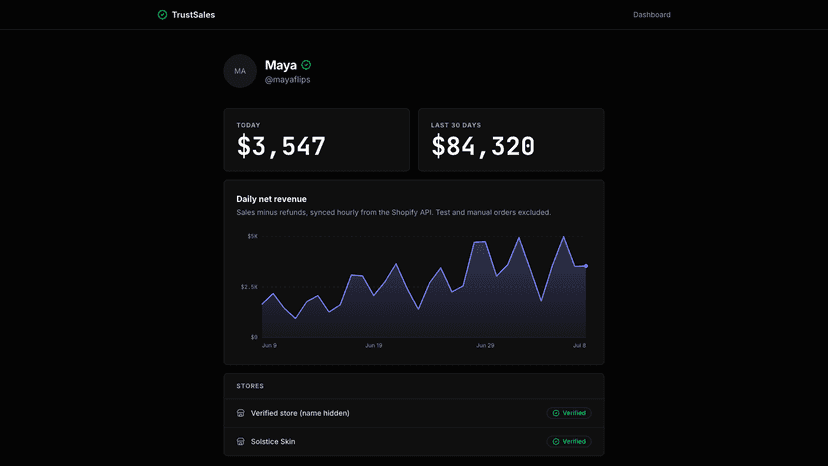828x466 pixels.
Task: Click the Jul 8 axis label
Action: [x=579, y=346]
